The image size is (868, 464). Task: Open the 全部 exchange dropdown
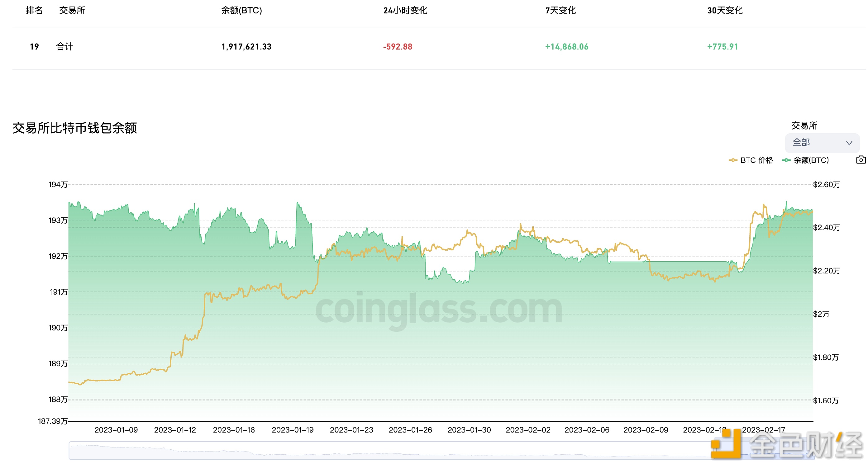coord(822,143)
